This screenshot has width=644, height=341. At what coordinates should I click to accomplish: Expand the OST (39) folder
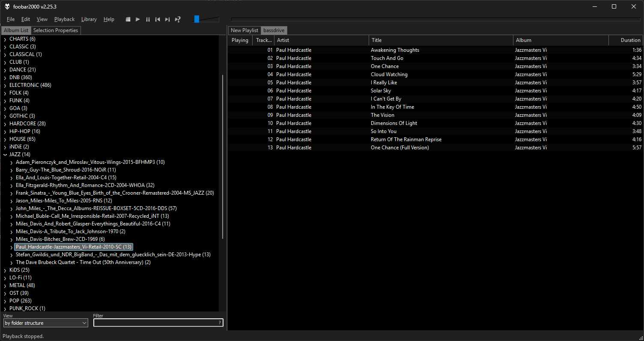pos(5,293)
